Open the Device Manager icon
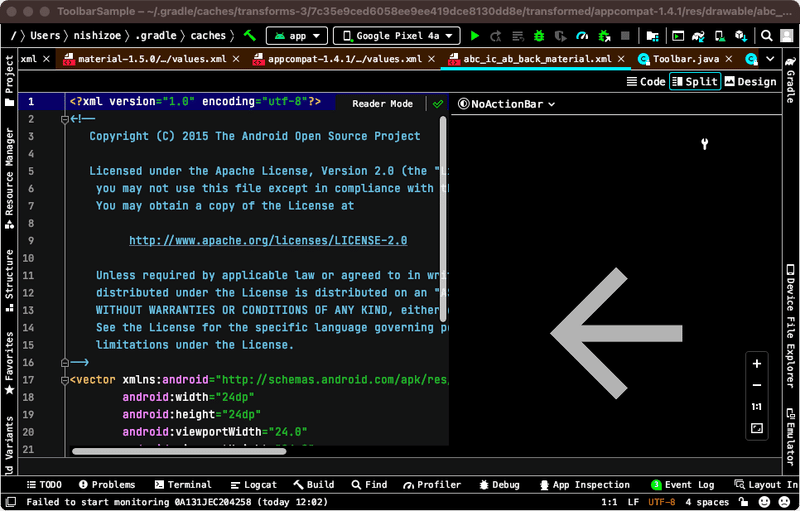Viewport: 800px width, 511px height. click(x=720, y=36)
